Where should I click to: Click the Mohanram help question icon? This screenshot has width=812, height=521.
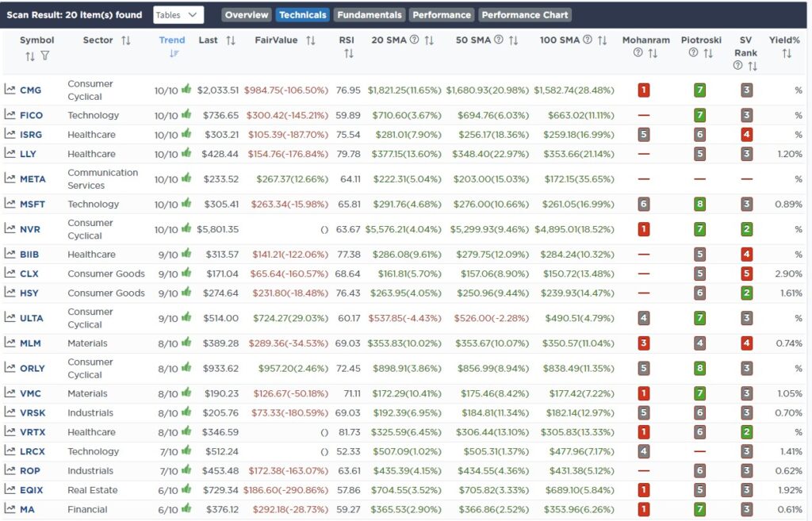point(638,52)
